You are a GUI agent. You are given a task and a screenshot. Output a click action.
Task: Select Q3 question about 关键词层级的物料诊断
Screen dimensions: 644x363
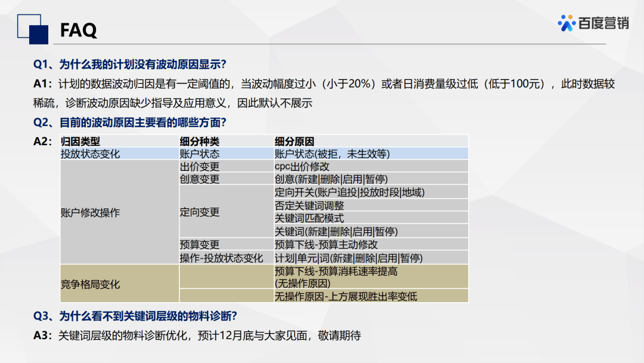[x=135, y=316]
